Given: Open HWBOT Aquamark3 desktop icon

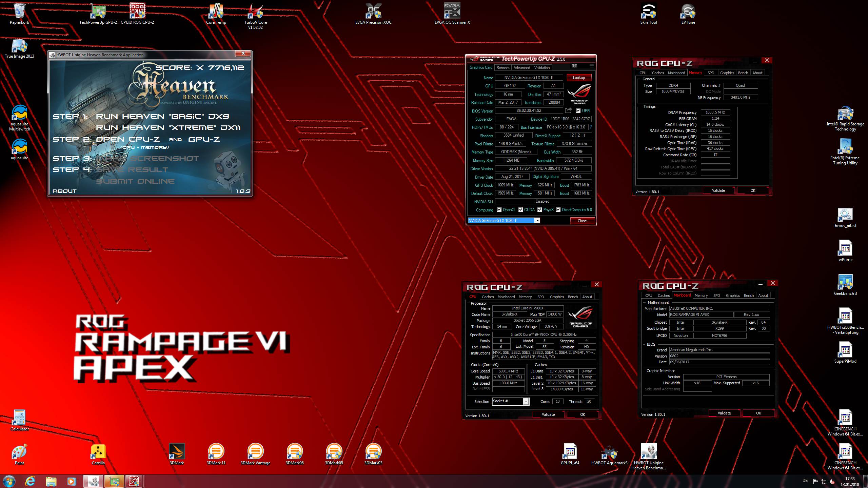Looking at the screenshot, I should [609, 454].
